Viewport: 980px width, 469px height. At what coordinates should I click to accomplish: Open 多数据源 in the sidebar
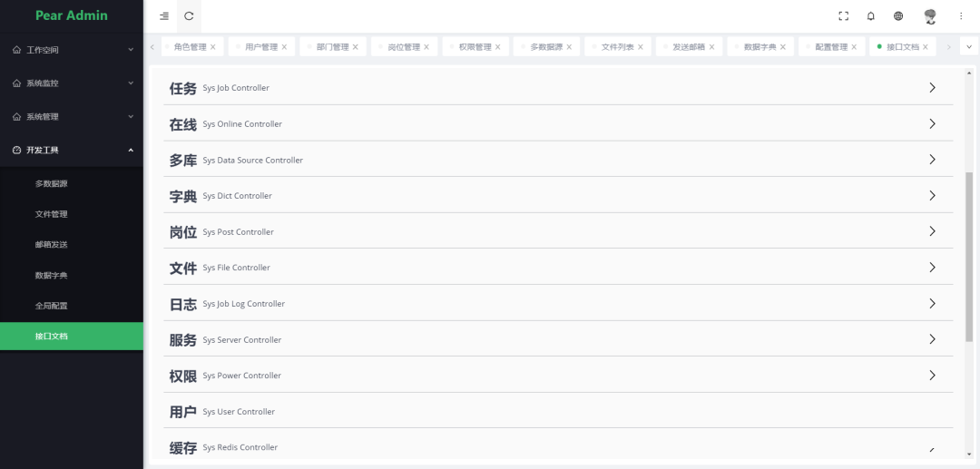72,183
